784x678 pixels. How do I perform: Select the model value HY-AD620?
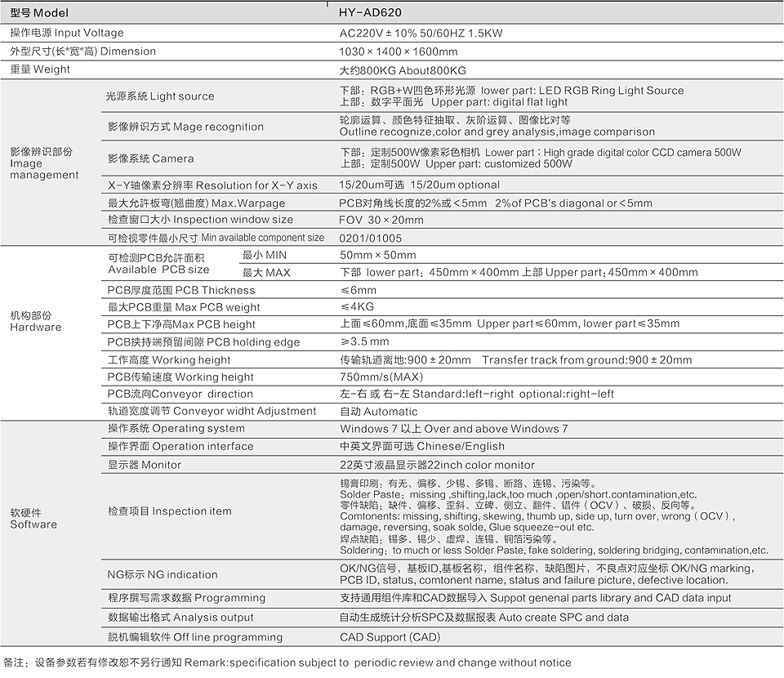(x=370, y=12)
